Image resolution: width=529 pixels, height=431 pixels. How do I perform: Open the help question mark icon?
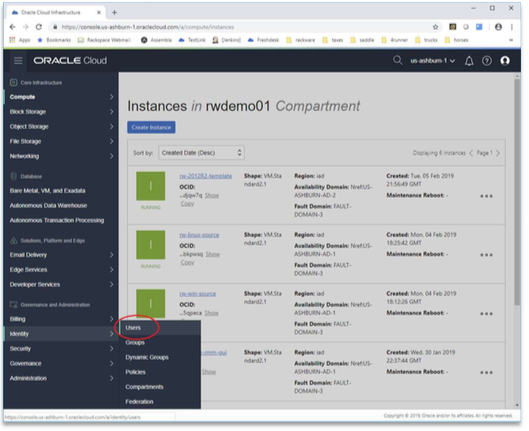point(486,61)
